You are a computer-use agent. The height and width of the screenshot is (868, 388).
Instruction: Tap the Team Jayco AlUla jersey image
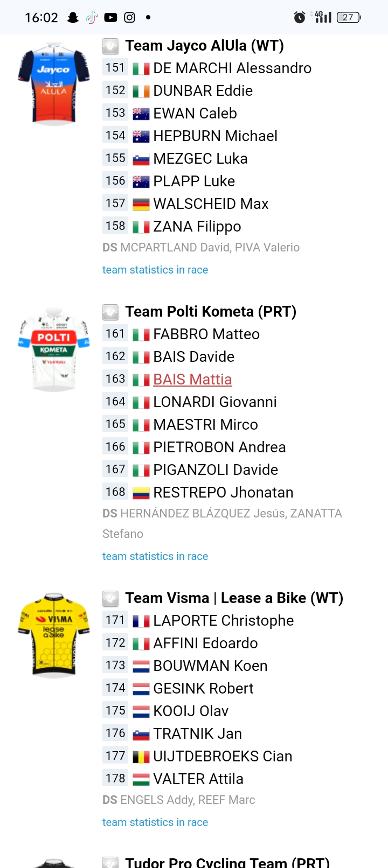[54, 84]
